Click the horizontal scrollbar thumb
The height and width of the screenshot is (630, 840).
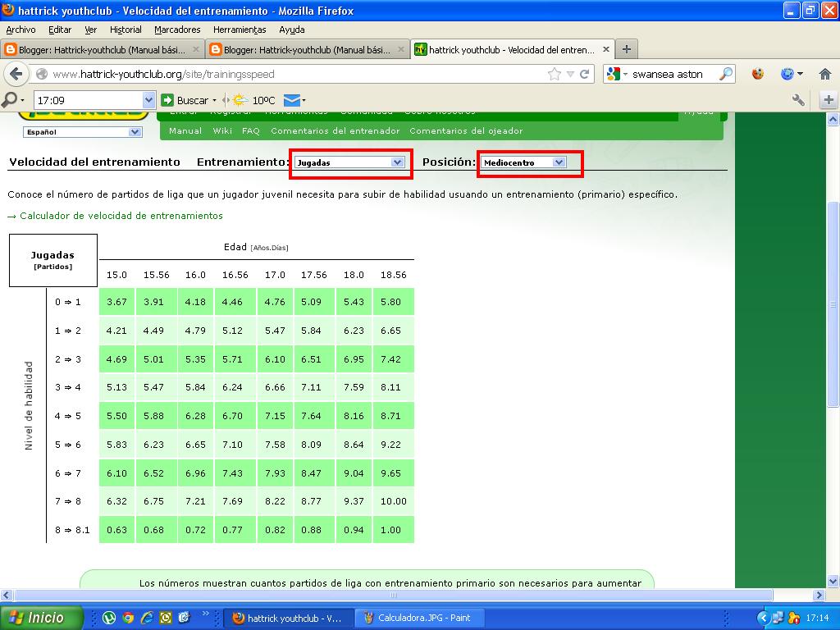tap(393, 595)
